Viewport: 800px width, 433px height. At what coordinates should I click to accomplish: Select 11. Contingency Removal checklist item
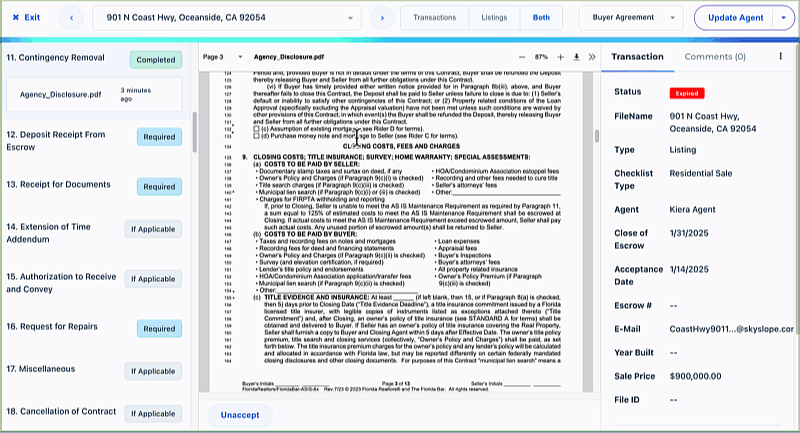point(56,58)
